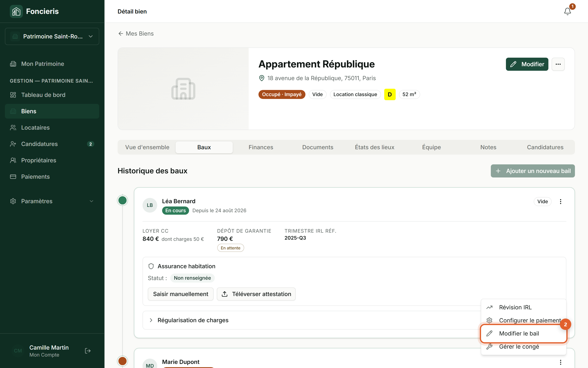This screenshot has width=588, height=368.
Task: Open Candidatures in the sidebar
Action: click(x=52, y=144)
